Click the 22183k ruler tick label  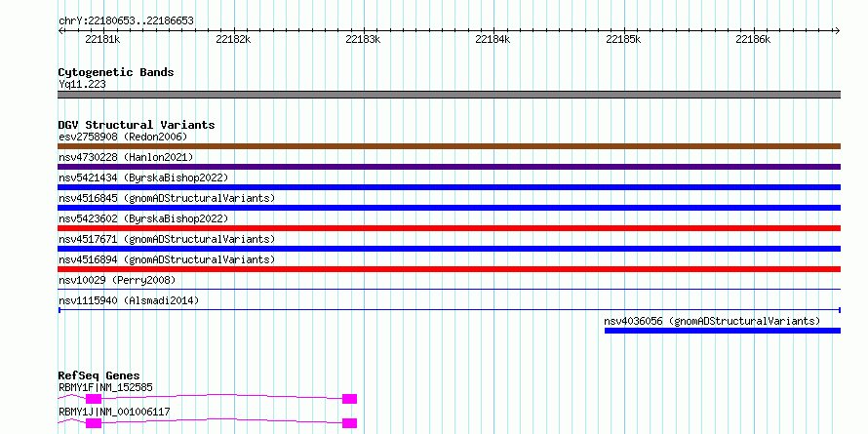(363, 39)
